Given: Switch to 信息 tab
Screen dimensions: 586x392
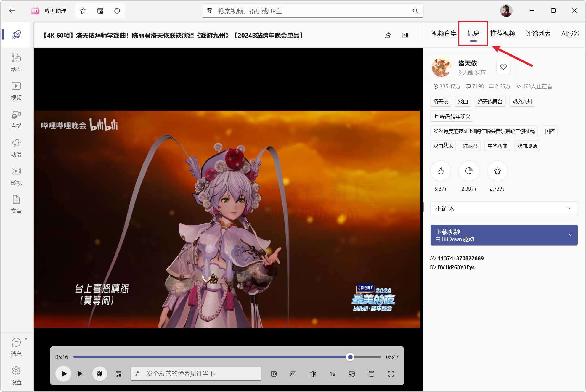Looking at the screenshot, I should (x=473, y=33).
